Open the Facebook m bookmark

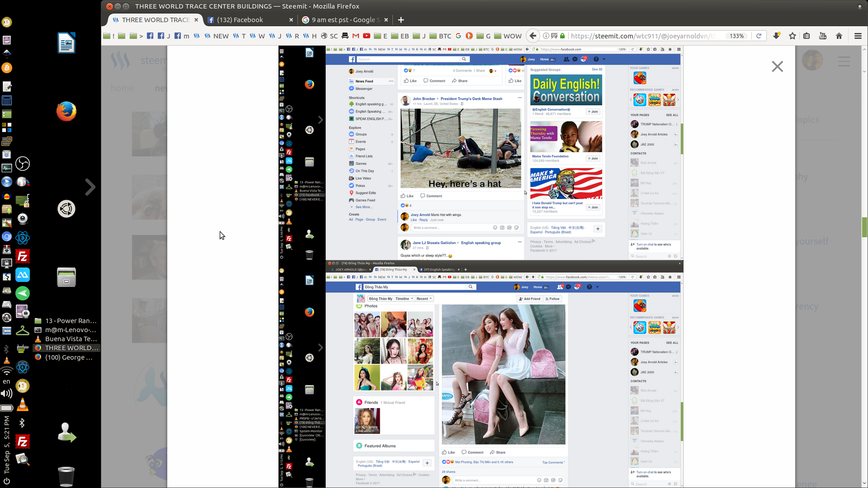point(182,36)
